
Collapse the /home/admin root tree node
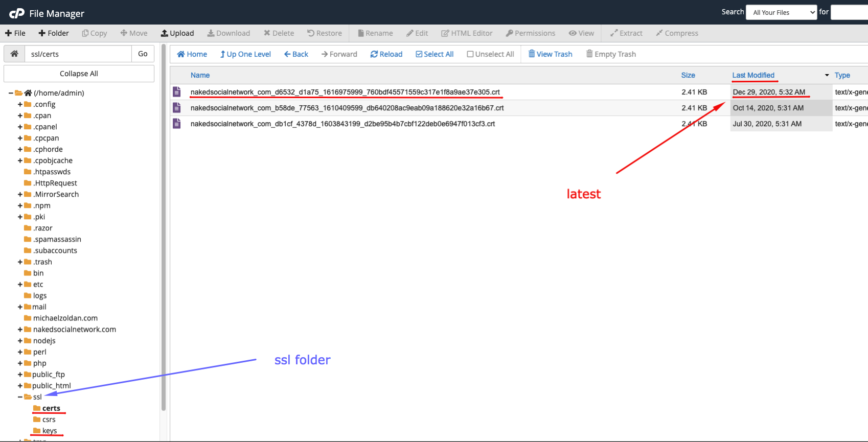click(11, 93)
